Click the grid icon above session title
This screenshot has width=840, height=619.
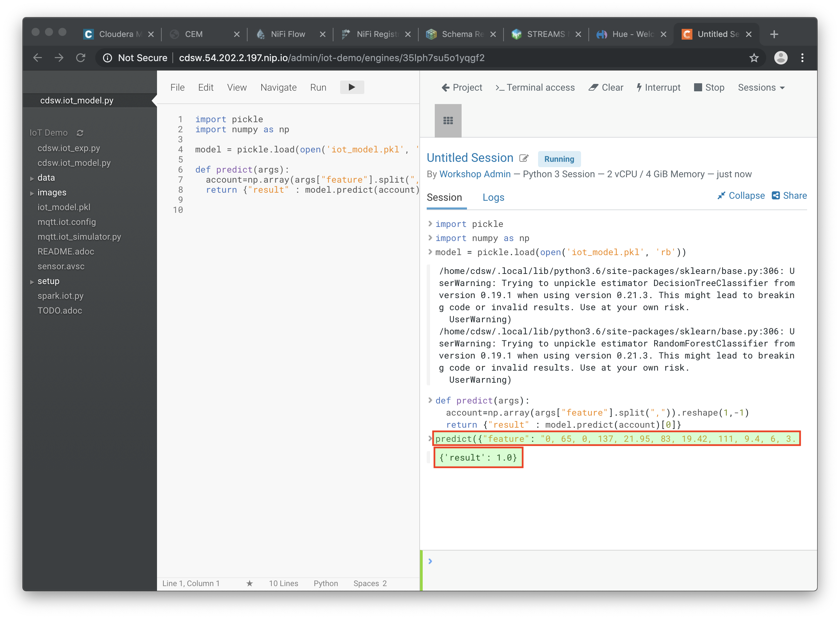[x=448, y=121]
